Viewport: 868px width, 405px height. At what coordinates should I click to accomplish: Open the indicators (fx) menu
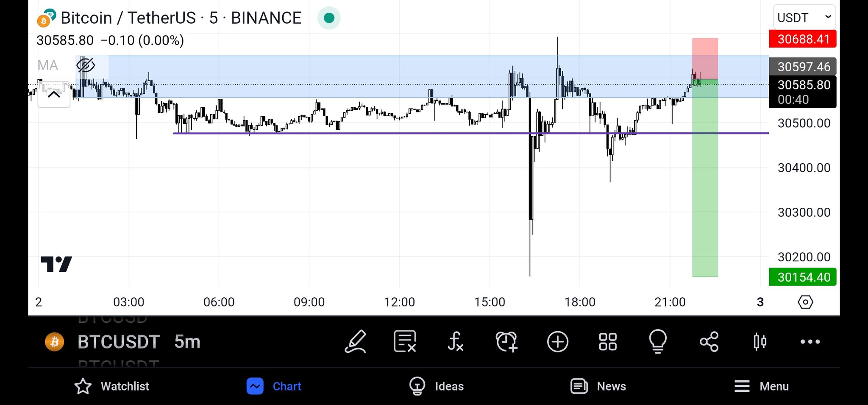pos(456,341)
